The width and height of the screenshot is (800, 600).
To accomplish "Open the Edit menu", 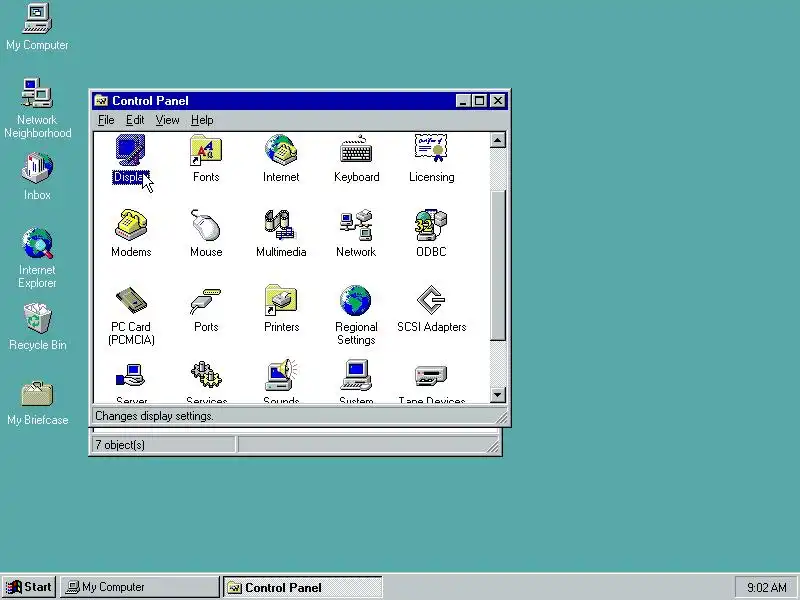I will tap(135, 120).
